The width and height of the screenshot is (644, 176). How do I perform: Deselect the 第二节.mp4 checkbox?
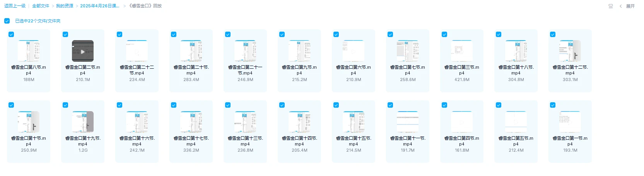point(65,34)
